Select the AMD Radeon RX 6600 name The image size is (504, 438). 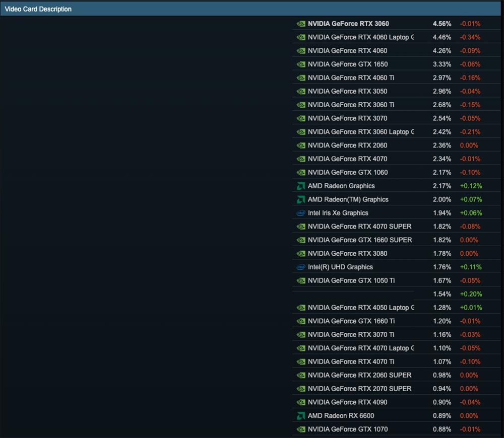(341, 416)
